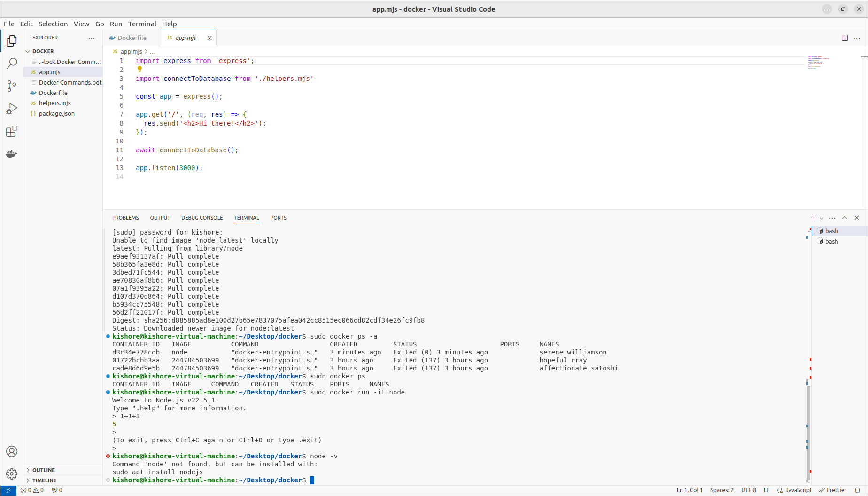Open the Docker extension view
This screenshot has width=868, height=496.
12,154
